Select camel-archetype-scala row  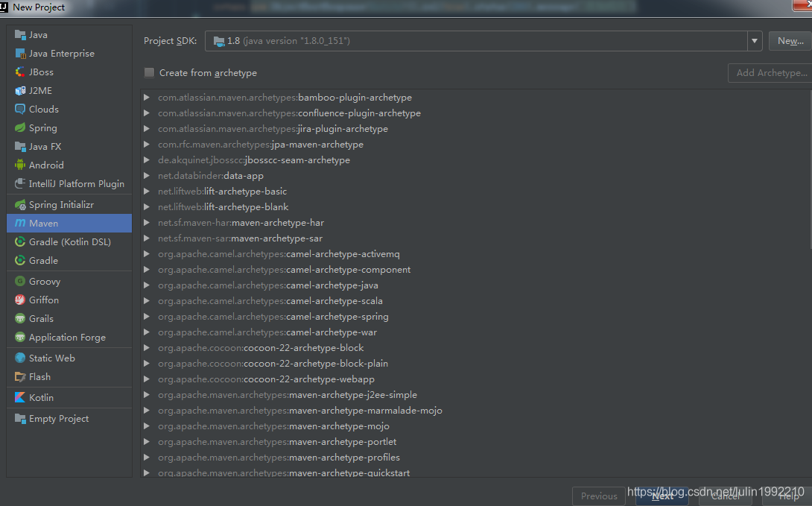click(475, 301)
